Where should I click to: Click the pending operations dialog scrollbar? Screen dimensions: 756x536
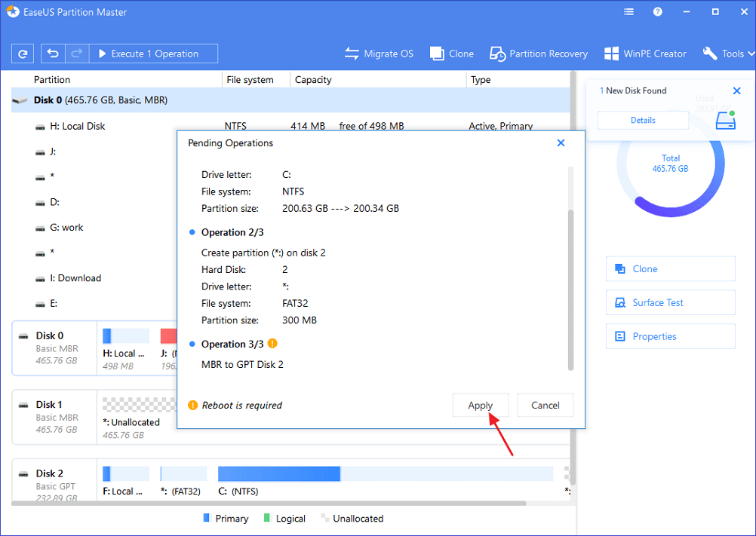570,289
